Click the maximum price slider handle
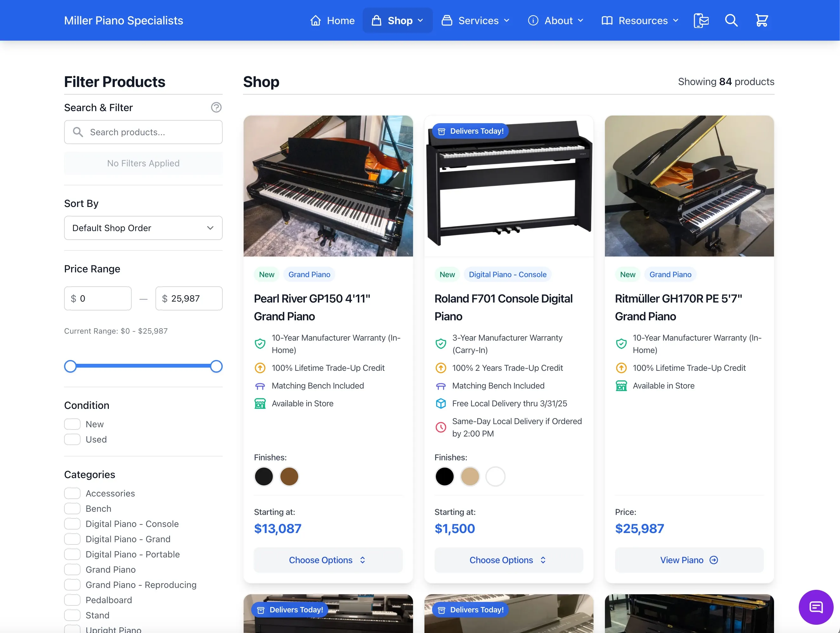840x633 pixels. (216, 366)
